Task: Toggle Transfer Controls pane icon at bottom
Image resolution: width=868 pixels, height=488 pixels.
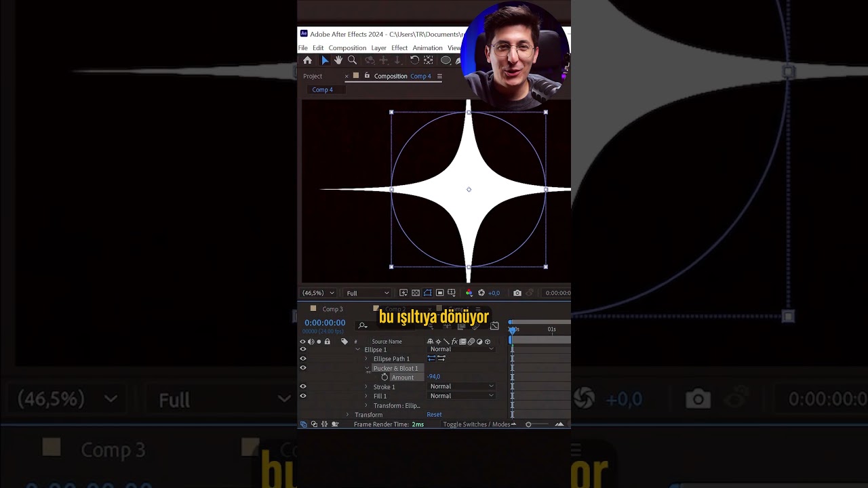Action: coord(314,424)
